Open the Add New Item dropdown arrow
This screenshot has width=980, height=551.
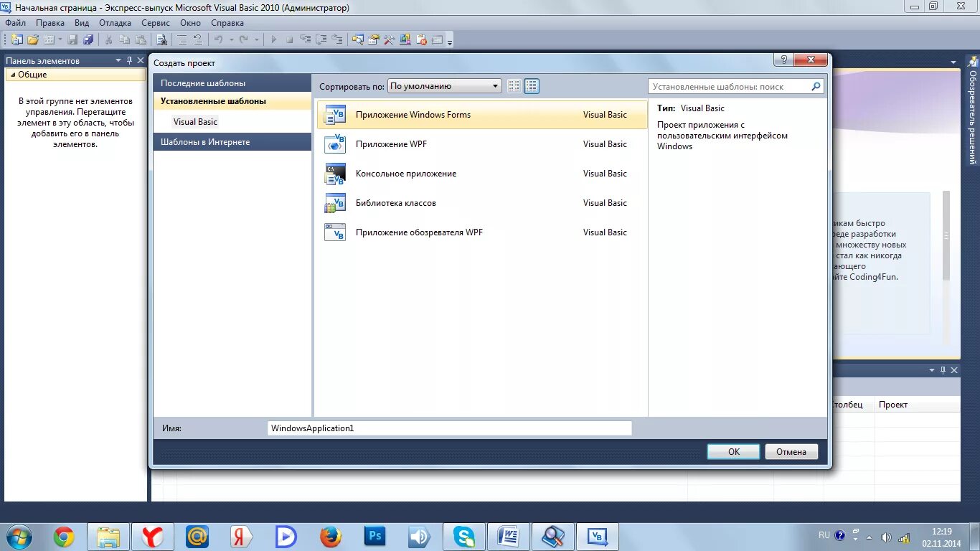(x=60, y=39)
